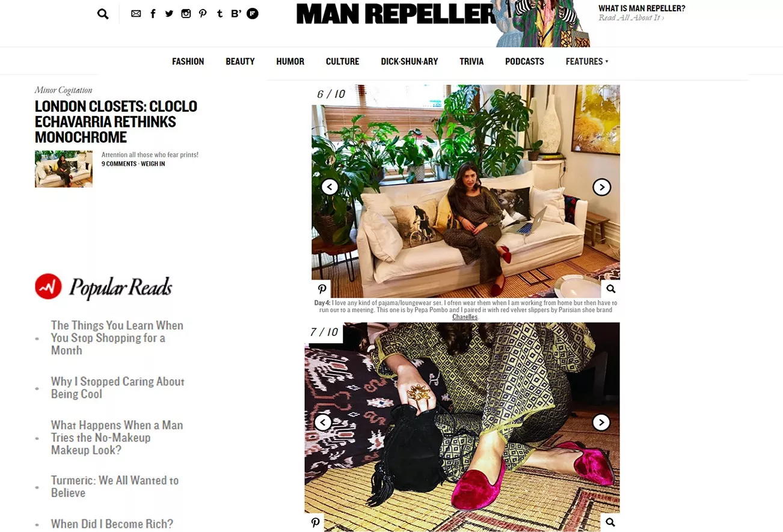Open the Podcasts menu section

[524, 61]
